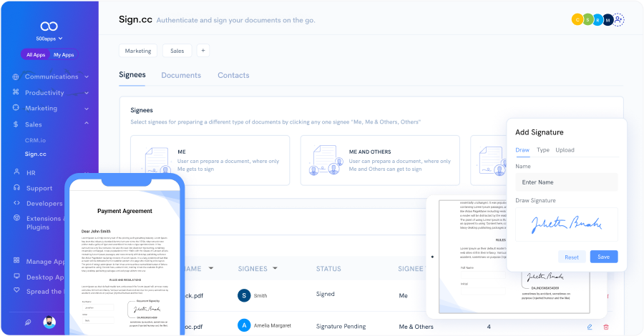This screenshot has height=336, width=644.
Task: Open Sign.cc in the sidebar
Action: 35,154
